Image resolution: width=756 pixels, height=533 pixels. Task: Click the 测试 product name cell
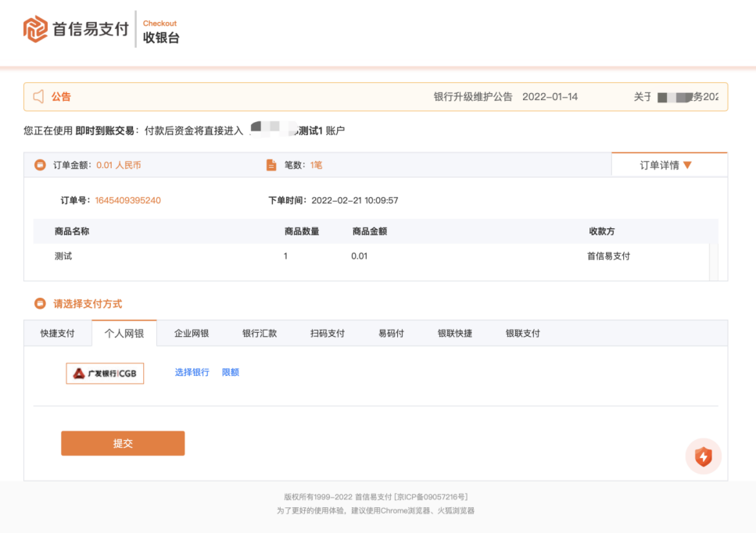(x=63, y=256)
